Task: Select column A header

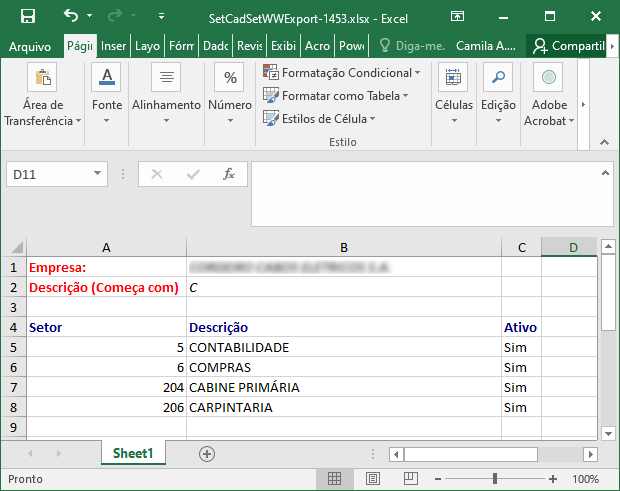Action: click(x=106, y=248)
